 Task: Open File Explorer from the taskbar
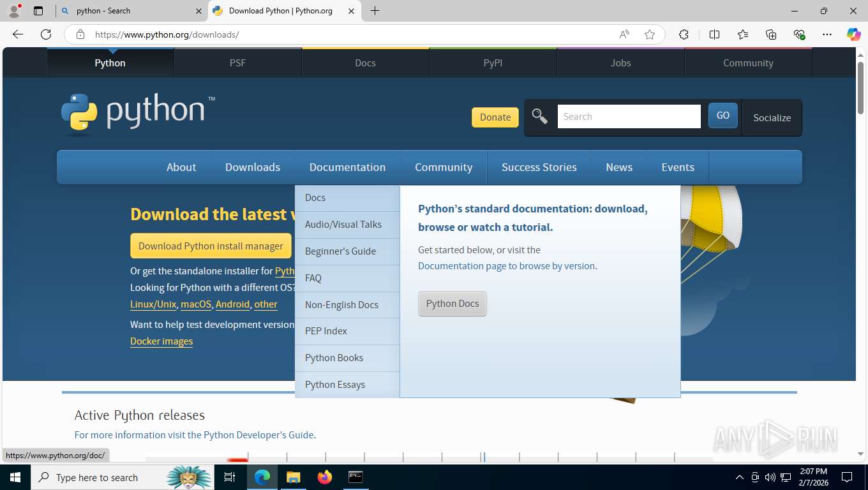[x=293, y=477]
